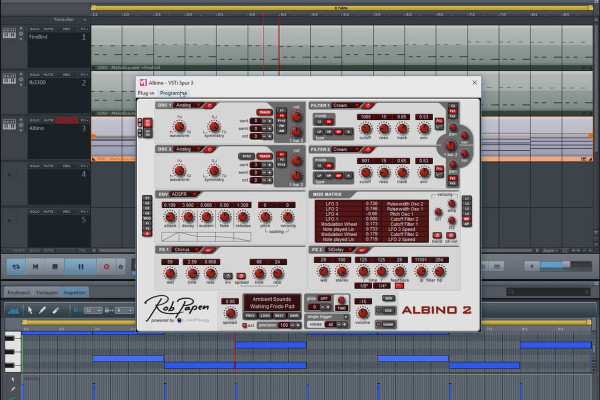Screen dimensions: 600x400
Task: Click the skip to start transport button
Action: point(36,266)
